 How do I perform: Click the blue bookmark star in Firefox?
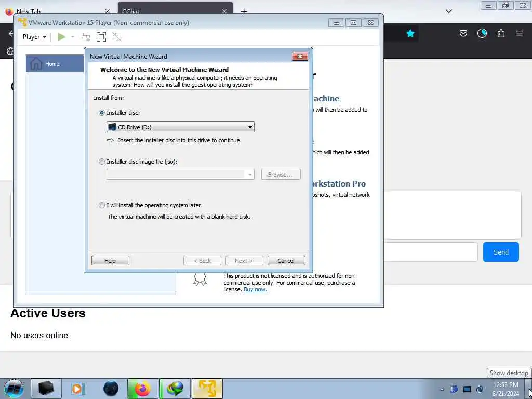[410, 33]
